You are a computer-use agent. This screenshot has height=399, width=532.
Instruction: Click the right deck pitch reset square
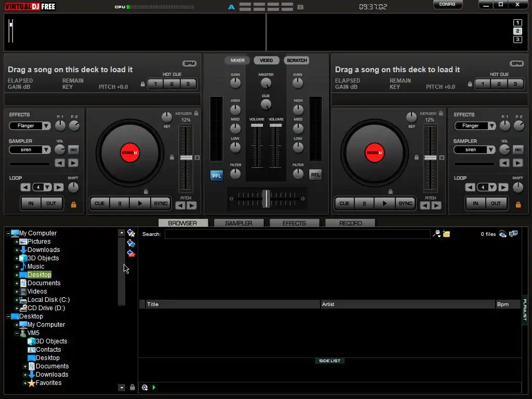click(442, 158)
